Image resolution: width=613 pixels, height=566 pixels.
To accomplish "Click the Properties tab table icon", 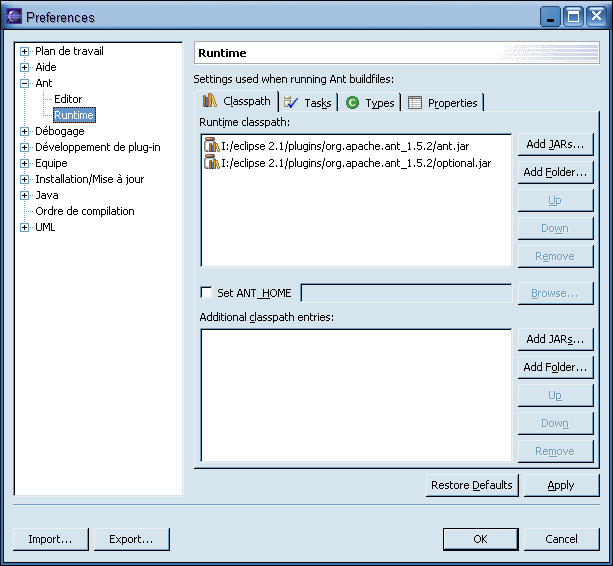I will tap(415, 103).
